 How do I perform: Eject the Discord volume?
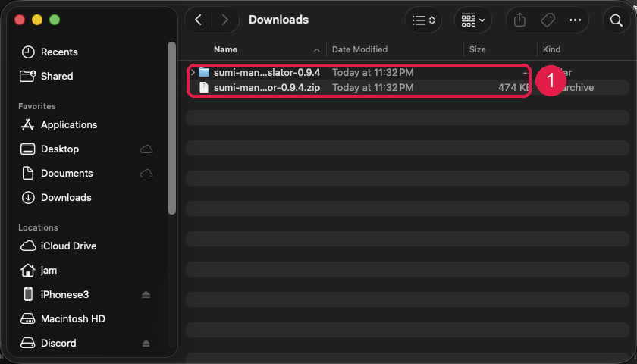click(x=146, y=344)
